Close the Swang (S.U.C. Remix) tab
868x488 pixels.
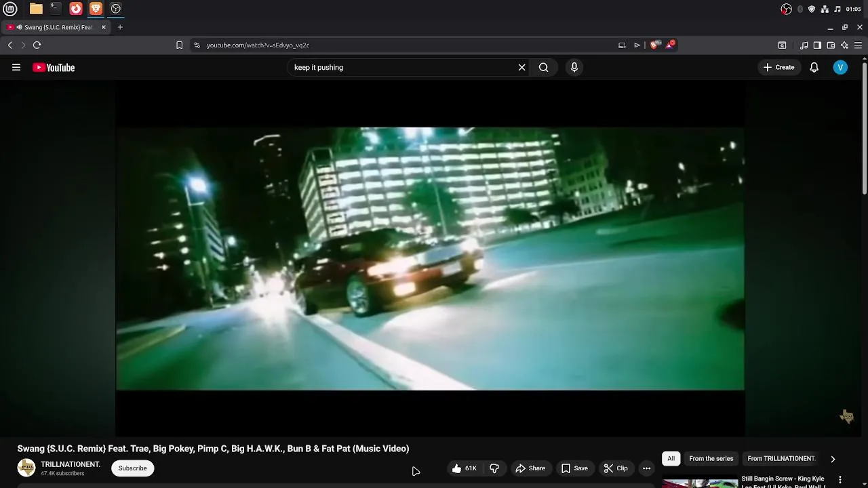coord(104,27)
